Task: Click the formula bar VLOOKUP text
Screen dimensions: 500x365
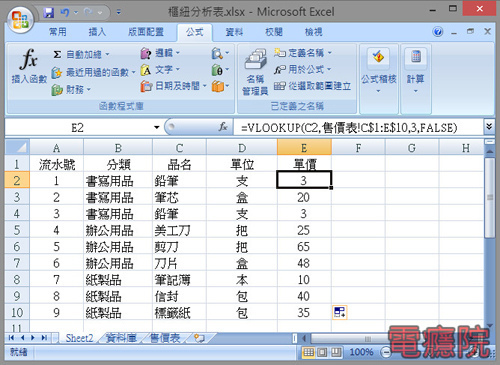Action: click(x=349, y=127)
